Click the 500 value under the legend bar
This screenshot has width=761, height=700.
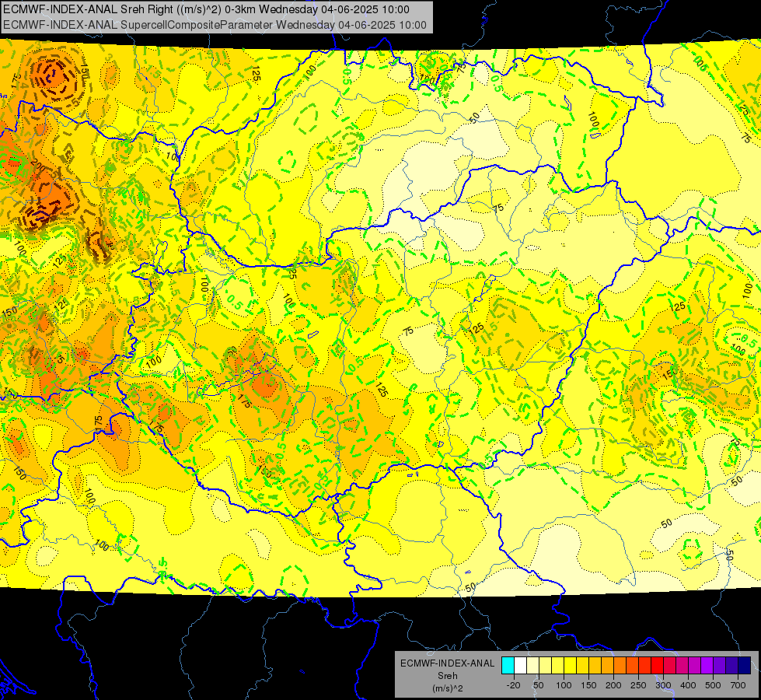pyautogui.click(x=713, y=685)
